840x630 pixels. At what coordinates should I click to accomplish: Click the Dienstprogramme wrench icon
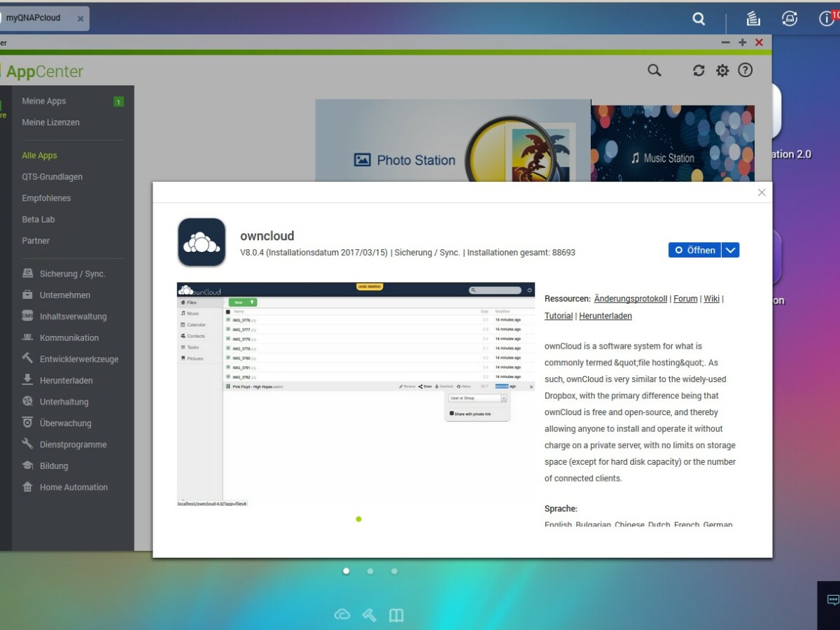point(27,444)
